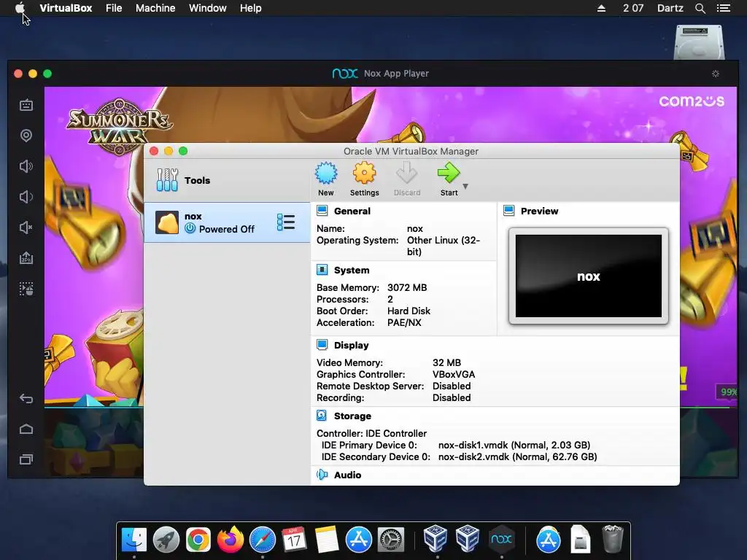Open Launchpad from the Dock
The image size is (747, 560).
point(166,540)
